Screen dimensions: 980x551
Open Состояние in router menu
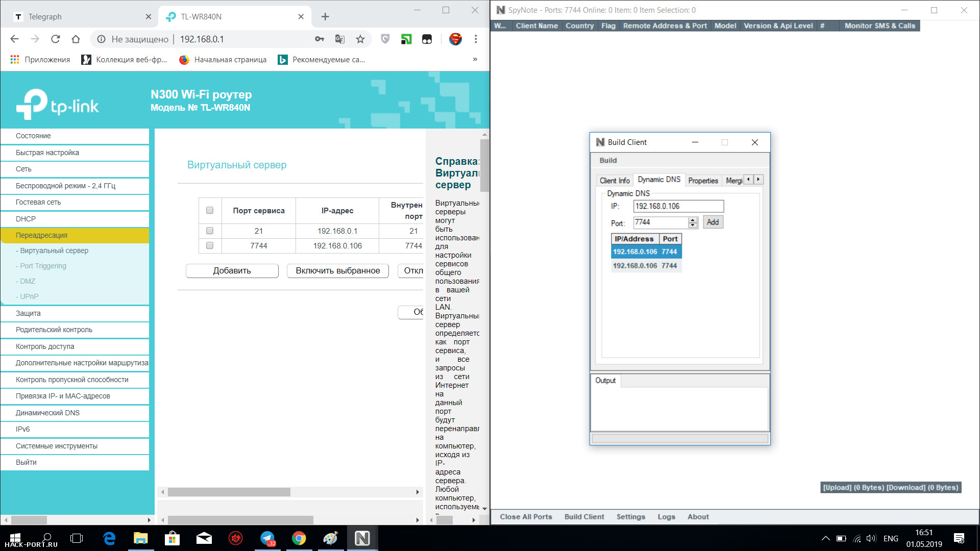click(x=75, y=136)
